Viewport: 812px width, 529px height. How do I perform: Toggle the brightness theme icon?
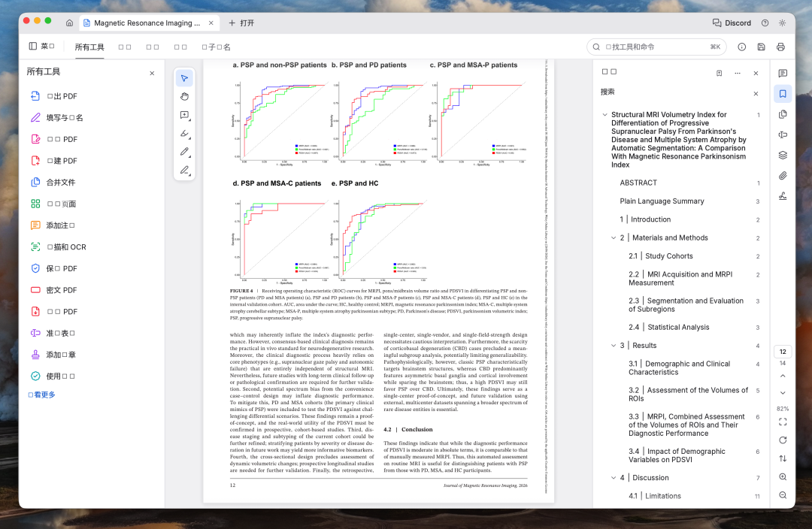click(x=783, y=23)
